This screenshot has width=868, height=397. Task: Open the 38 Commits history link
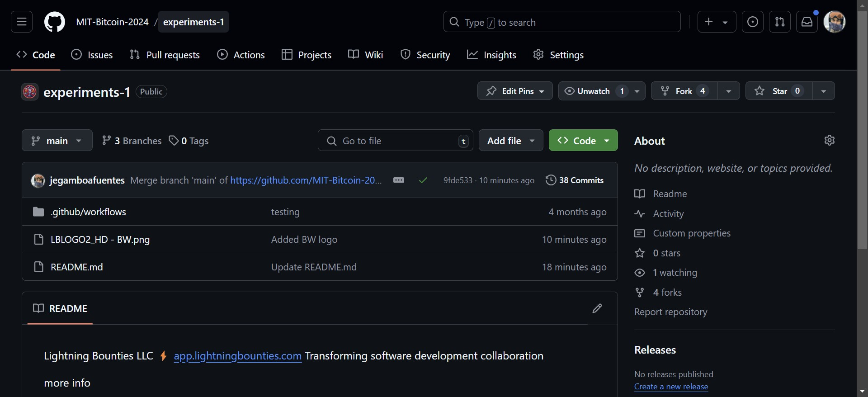[575, 180]
